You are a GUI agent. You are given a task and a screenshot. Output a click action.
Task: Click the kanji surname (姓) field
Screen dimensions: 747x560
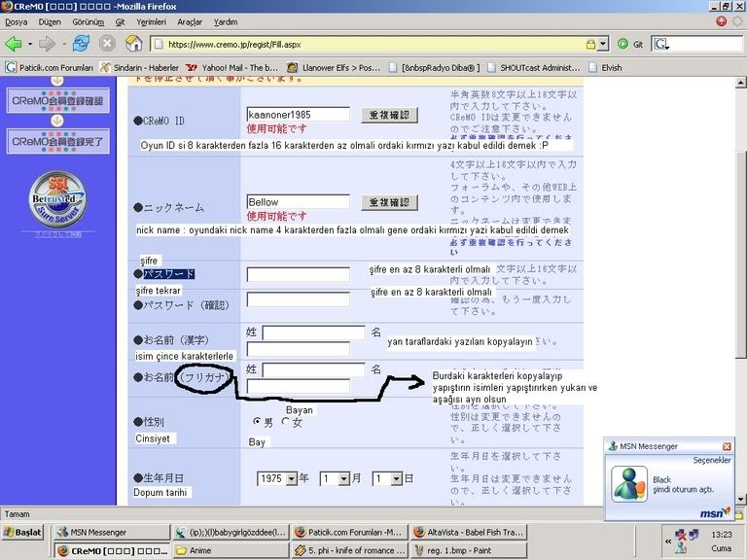coord(313,332)
